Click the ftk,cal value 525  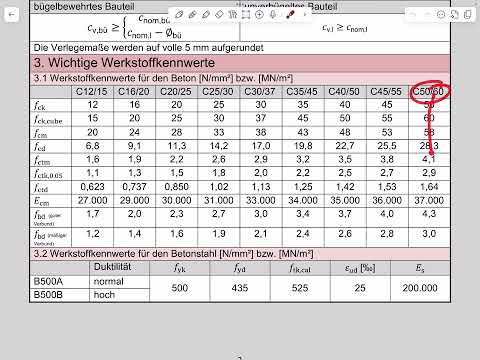(300, 288)
